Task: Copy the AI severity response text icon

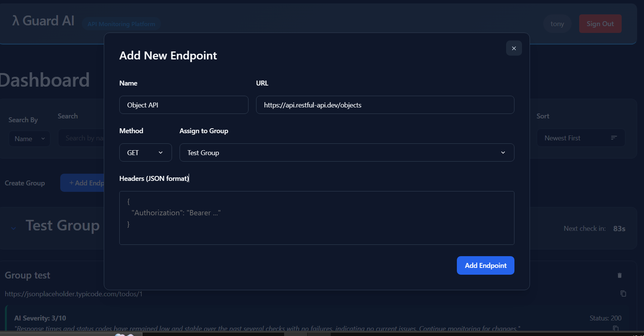Action: [616, 328]
